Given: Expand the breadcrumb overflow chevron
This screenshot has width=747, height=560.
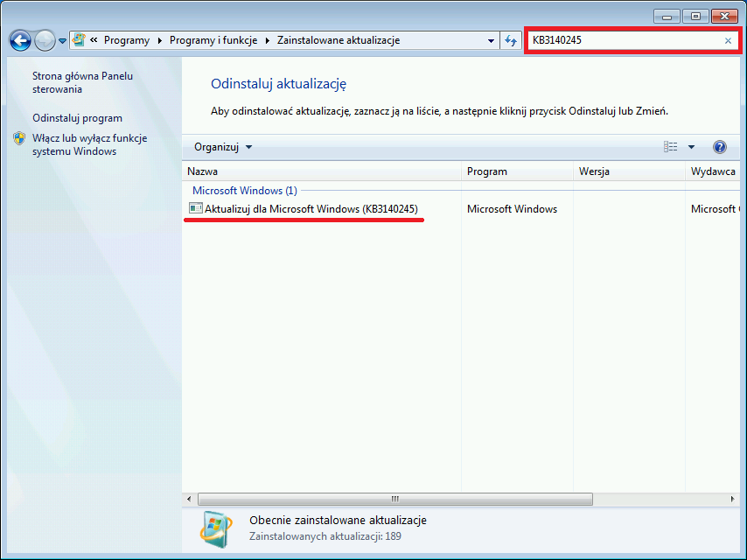Looking at the screenshot, I should point(94,40).
